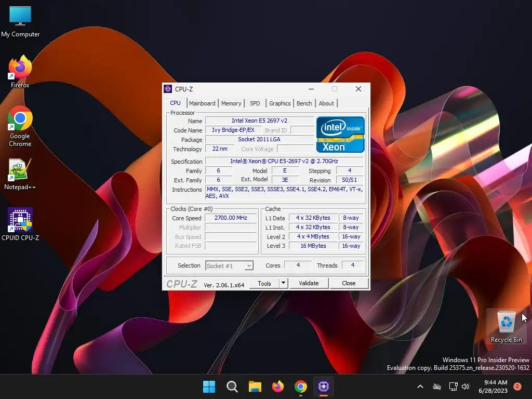Viewport: 532px width, 399px height.
Task: Click the processor name 'Intel Xeon E5 2697 v2'
Action: click(x=260, y=121)
